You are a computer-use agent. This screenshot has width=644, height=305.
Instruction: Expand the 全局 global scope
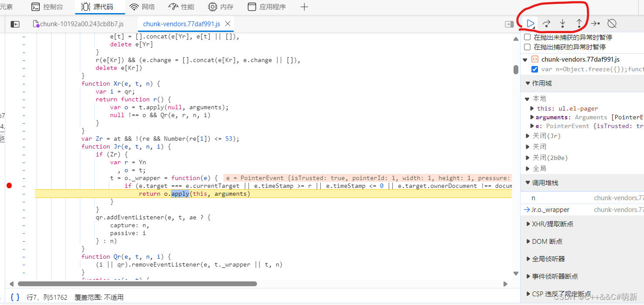(x=528, y=168)
